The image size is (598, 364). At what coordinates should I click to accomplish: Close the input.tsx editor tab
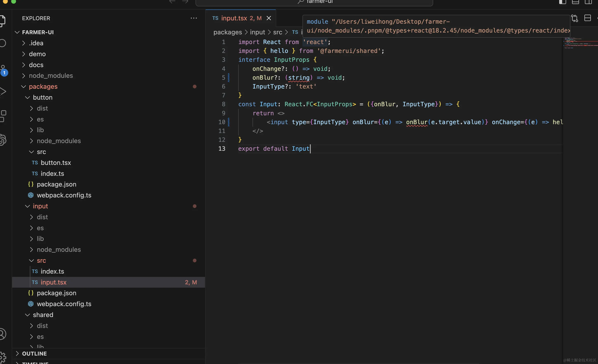(x=269, y=18)
